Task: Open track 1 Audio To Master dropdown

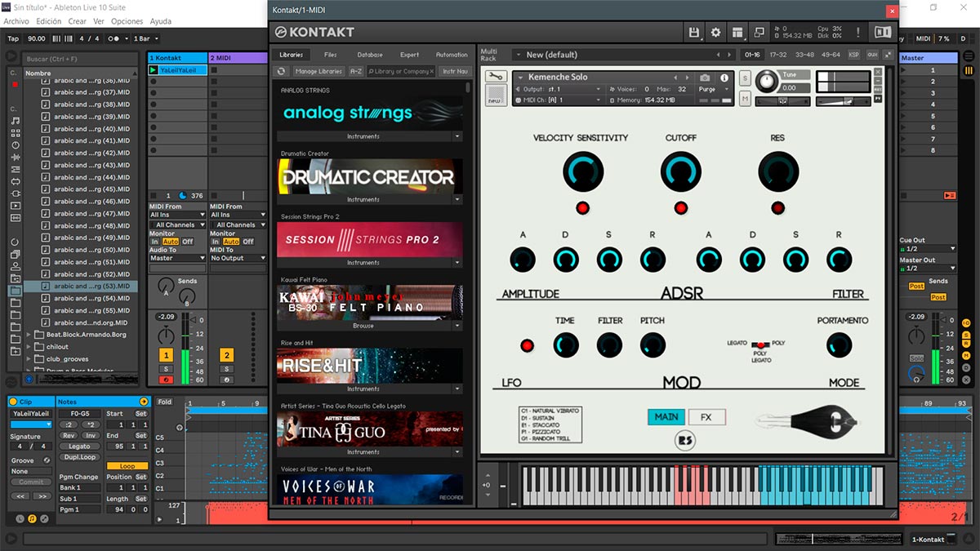Action: pos(178,258)
